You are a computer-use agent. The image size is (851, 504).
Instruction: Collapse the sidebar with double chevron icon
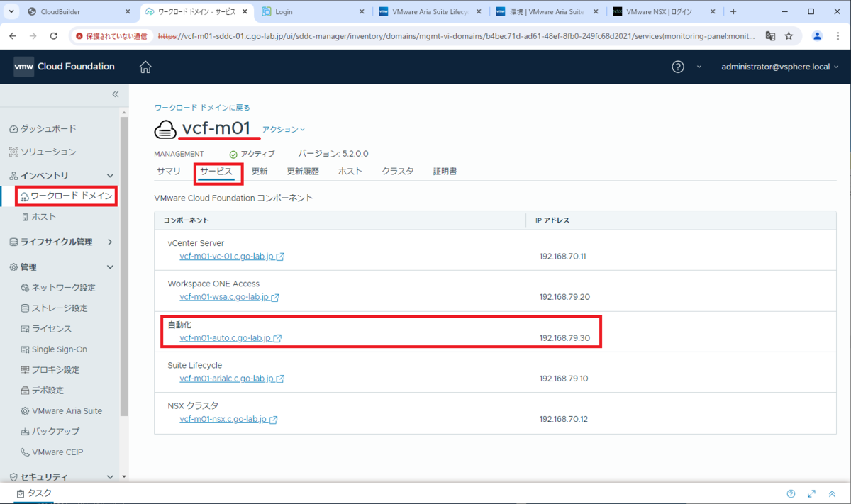coord(116,94)
